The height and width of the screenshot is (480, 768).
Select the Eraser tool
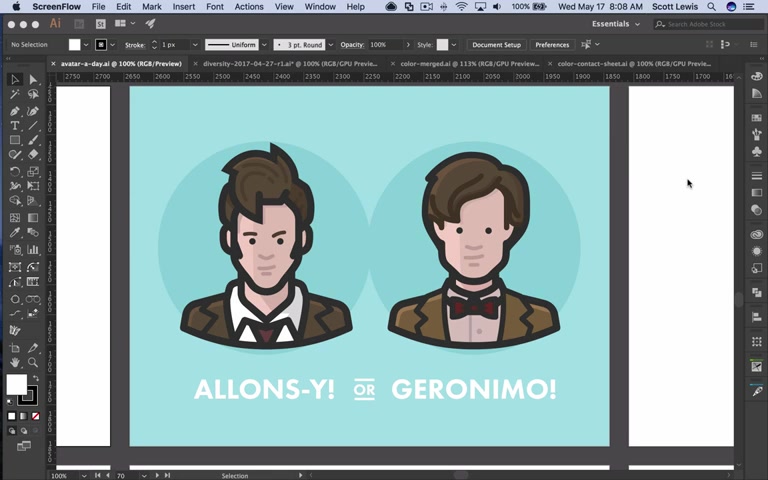coord(33,154)
